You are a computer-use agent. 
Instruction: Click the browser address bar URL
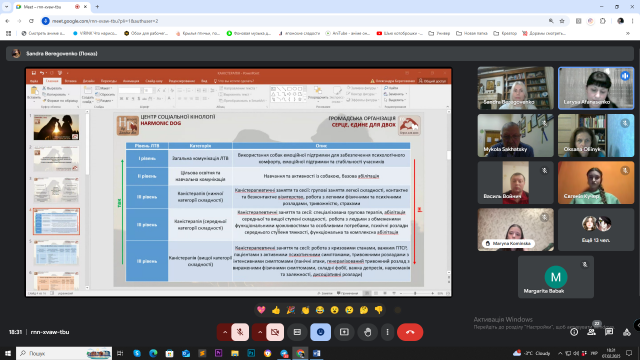(x=105, y=21)
